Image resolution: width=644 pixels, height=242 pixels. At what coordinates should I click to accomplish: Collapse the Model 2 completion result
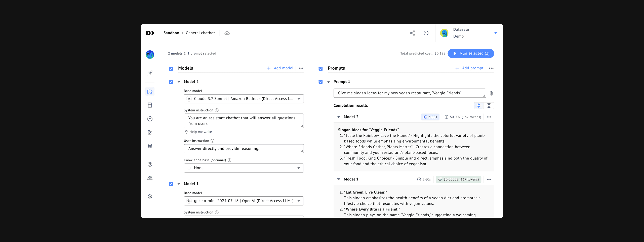pos(339,117)
